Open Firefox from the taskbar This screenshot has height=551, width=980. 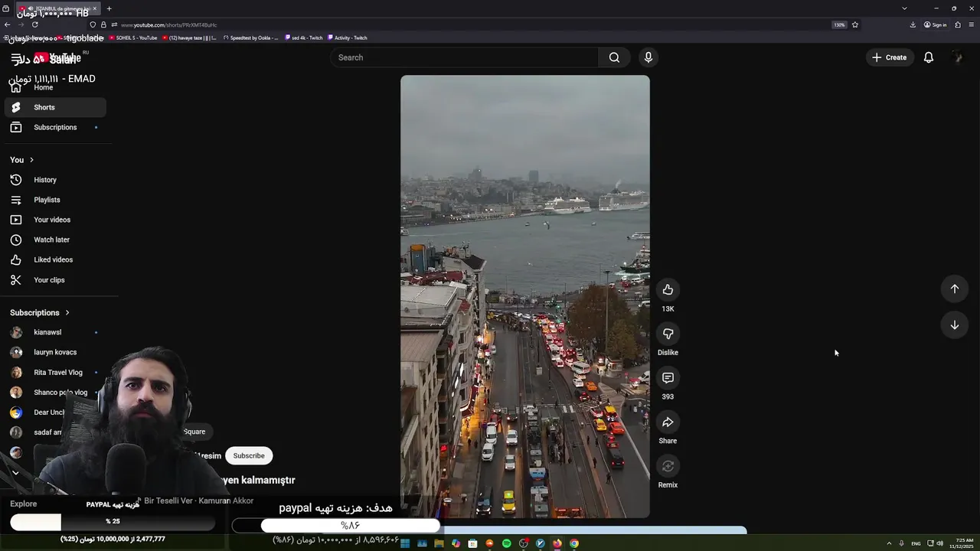pyautogui.click(x=557, y=543)
